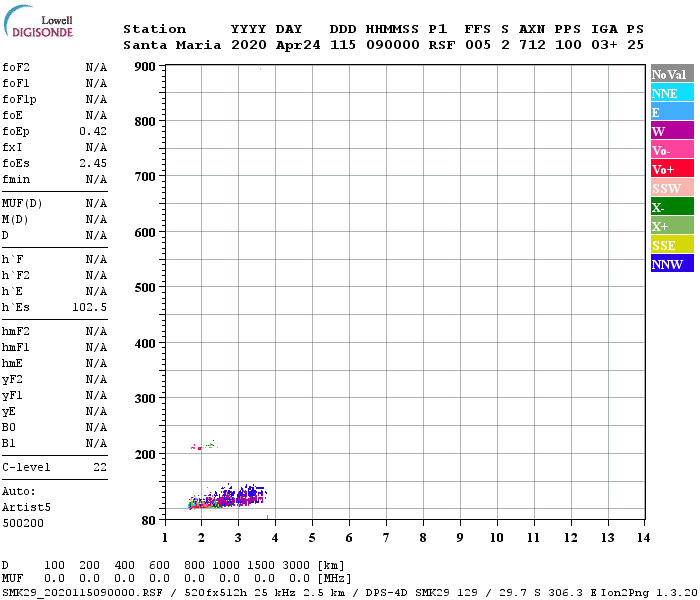Screen dimensions: 700x600
Task: Click the h`Es value 102.5
Action: [89, 308]
